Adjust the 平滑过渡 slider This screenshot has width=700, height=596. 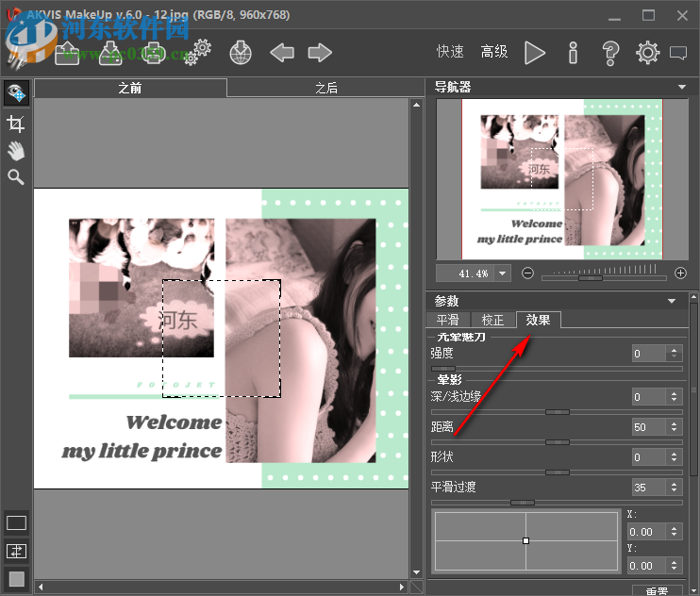(x=523, y=503)
